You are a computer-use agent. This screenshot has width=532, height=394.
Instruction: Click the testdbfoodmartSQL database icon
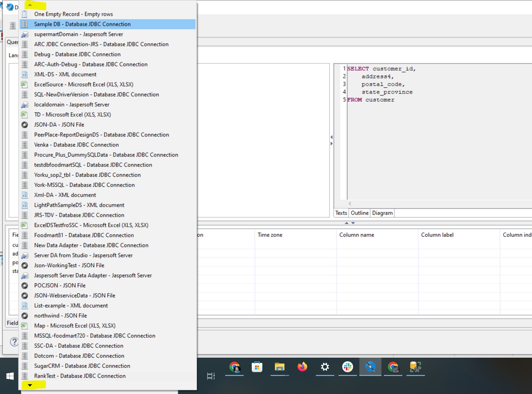click(24, 165)
